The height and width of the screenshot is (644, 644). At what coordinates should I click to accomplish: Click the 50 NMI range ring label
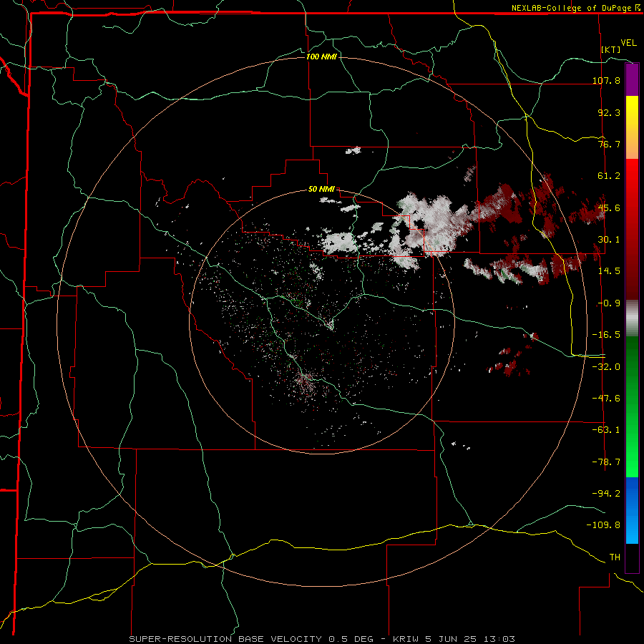pyautogui.click(x=321, y=190)
